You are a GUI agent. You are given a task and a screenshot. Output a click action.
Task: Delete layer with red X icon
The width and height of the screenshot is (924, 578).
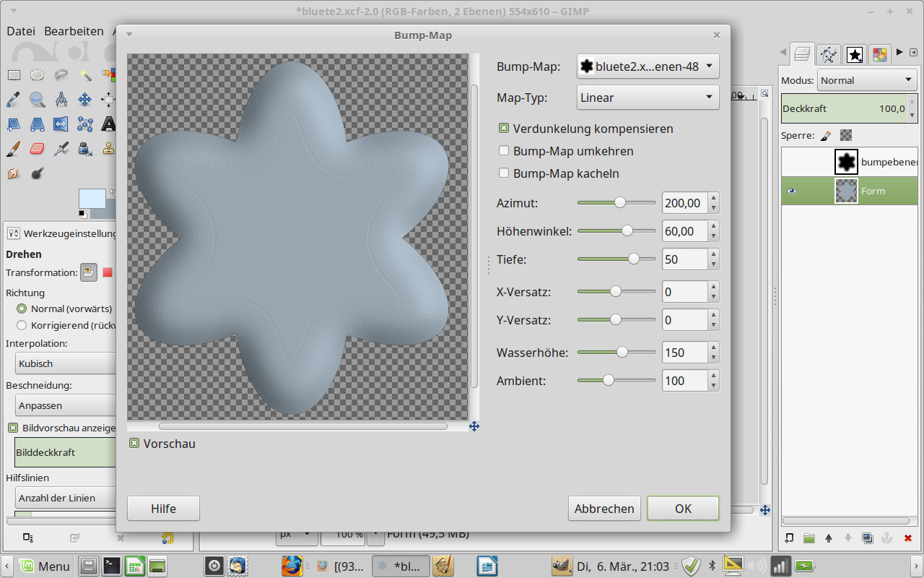pos(908,538)
